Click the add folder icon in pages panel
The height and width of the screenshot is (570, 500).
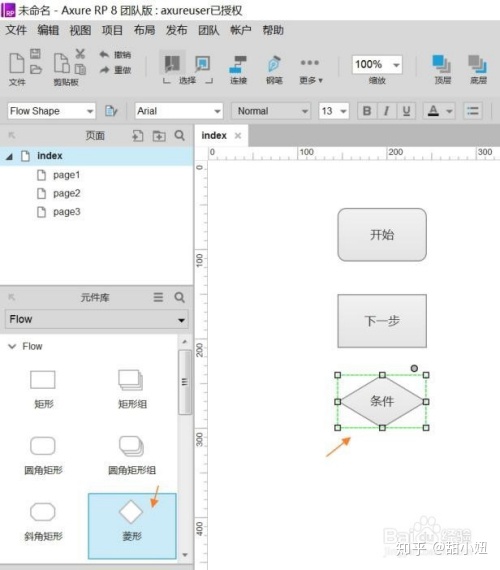click(x=159, y=136)
